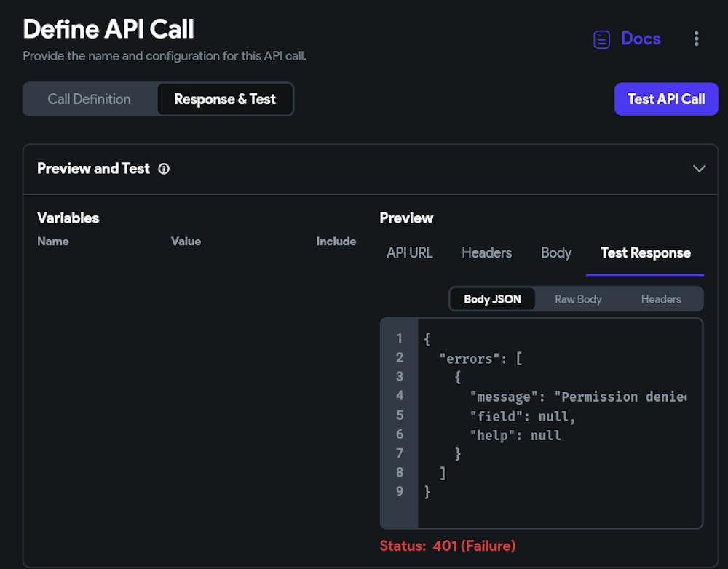Viewport: 728px width, 569px height.
Task: Click the "errors" line in JSON
Action: (x=481, y=358)
